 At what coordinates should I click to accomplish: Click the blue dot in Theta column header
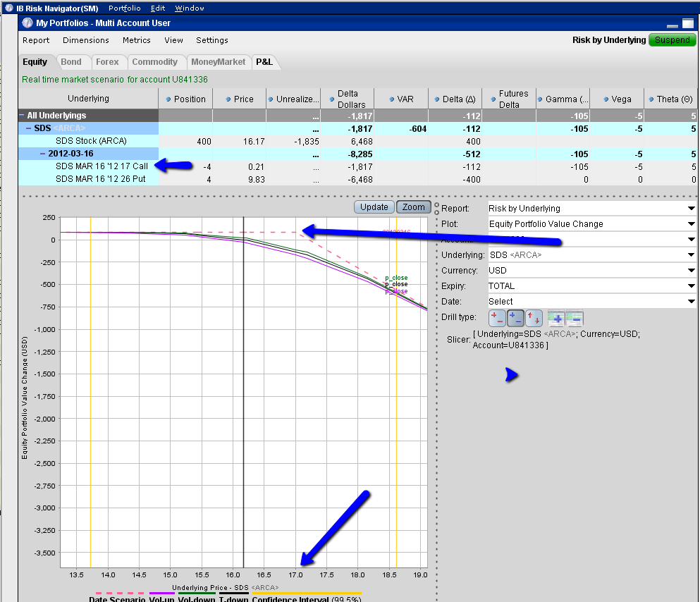pos(651,99)
